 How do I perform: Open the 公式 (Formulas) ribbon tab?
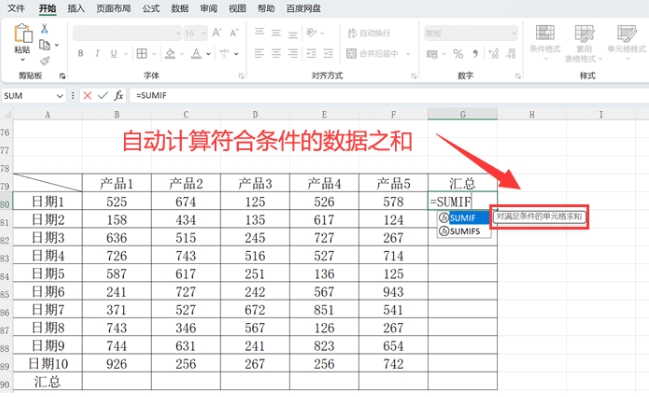151,8
